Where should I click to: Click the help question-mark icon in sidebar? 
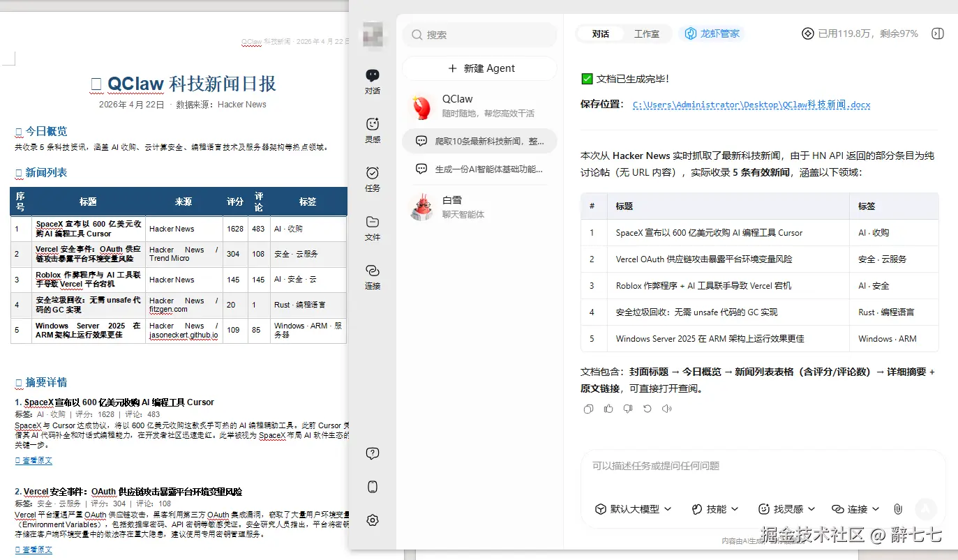(x=373, y=454)
